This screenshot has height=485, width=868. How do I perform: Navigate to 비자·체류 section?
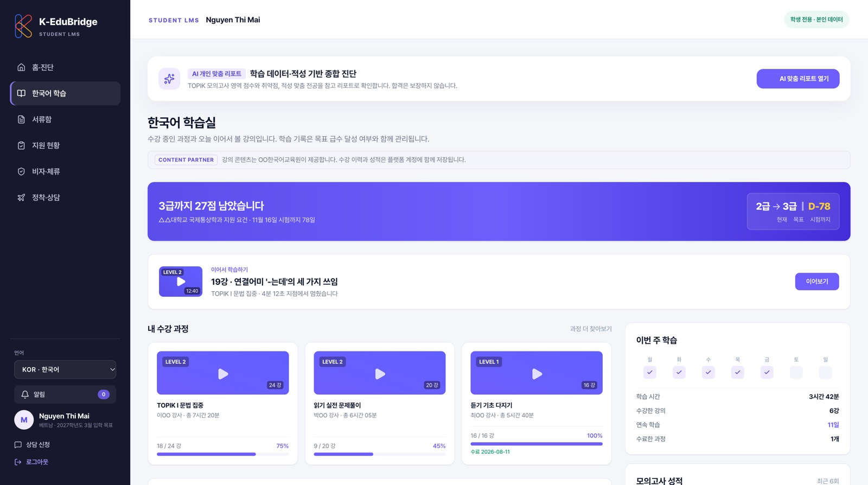(x=65, y=171)
